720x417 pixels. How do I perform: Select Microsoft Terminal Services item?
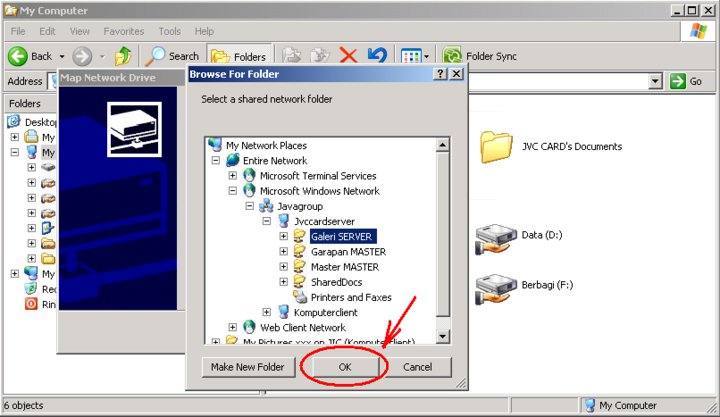click(x=318, y=176)
